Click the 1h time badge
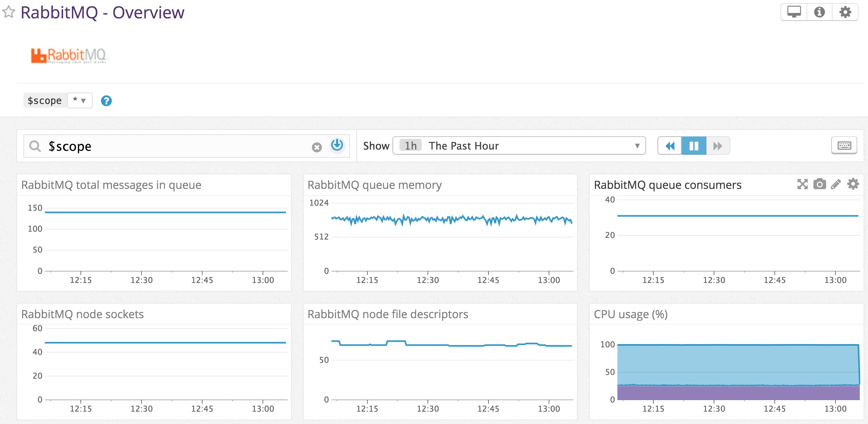The height and width of the screenshot is (424, 868). point(410,145)
